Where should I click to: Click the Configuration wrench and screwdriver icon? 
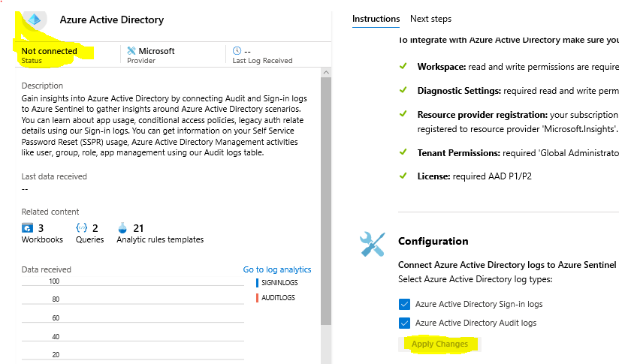pos(372,244)
